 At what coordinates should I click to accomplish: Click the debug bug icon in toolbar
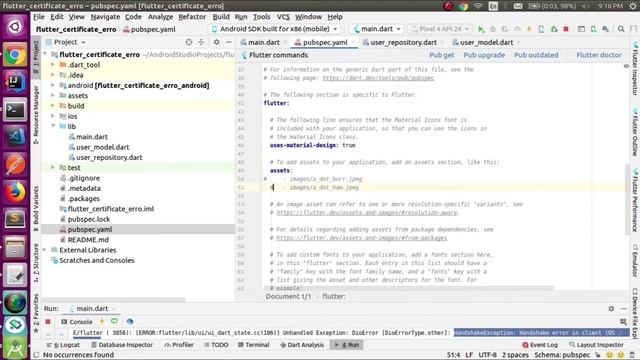[x=493, y=29]
